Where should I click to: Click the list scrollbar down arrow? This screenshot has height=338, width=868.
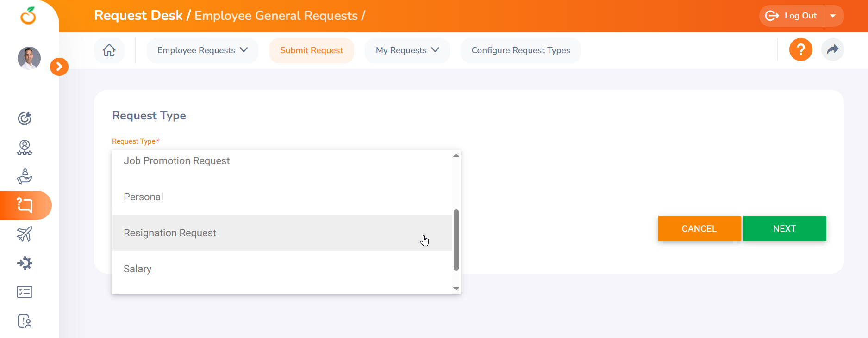pos(456,289)
